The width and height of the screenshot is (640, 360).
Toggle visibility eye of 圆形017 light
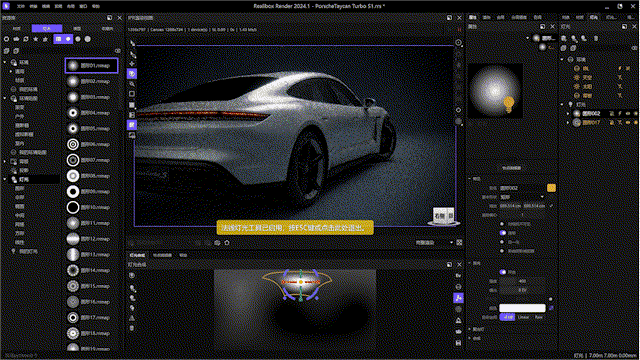coord(628,122)
